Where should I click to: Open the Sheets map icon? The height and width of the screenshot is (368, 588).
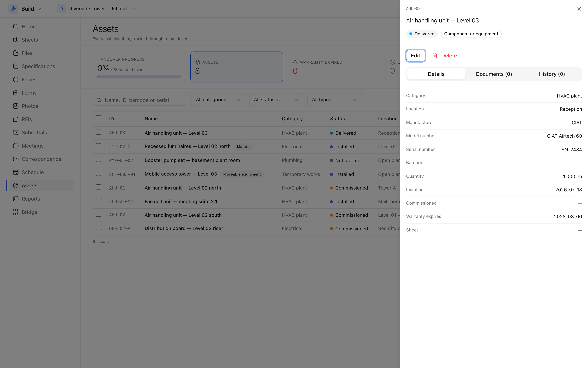pyautogui.click(x=16, y=40)
